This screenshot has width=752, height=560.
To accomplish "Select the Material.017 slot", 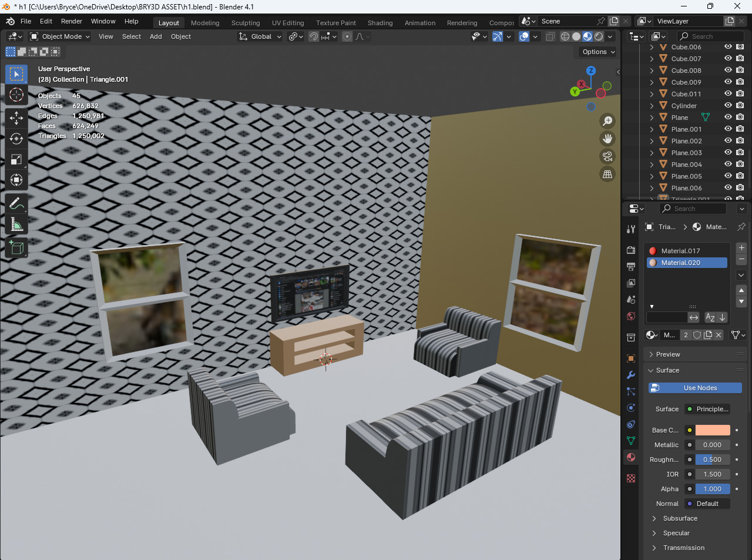I will coord(687,251).
